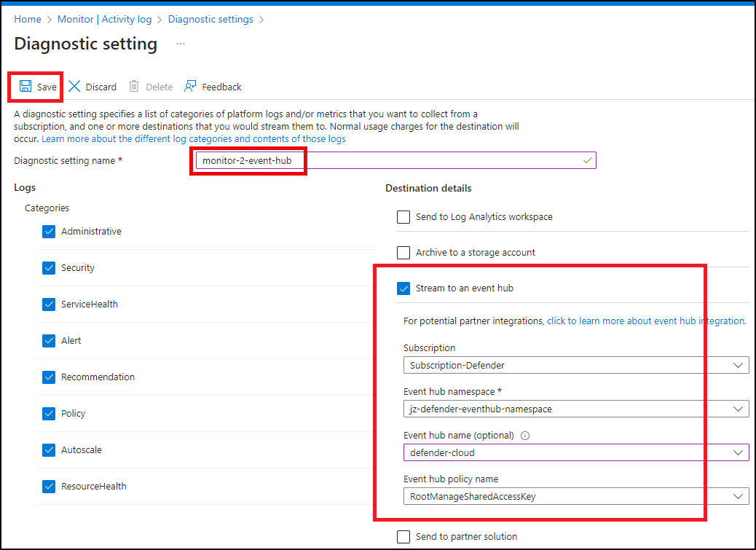
Task: Uncheck the Security log category
Action: coord(49,268)
